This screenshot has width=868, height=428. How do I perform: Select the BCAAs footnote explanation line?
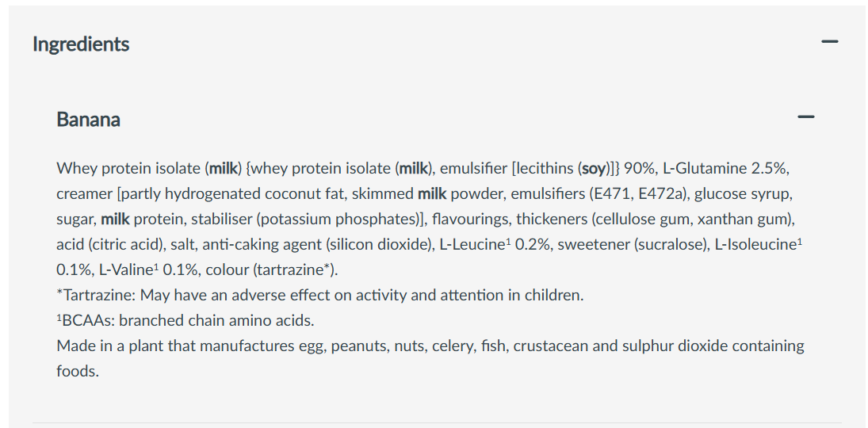tap(185, 320)
